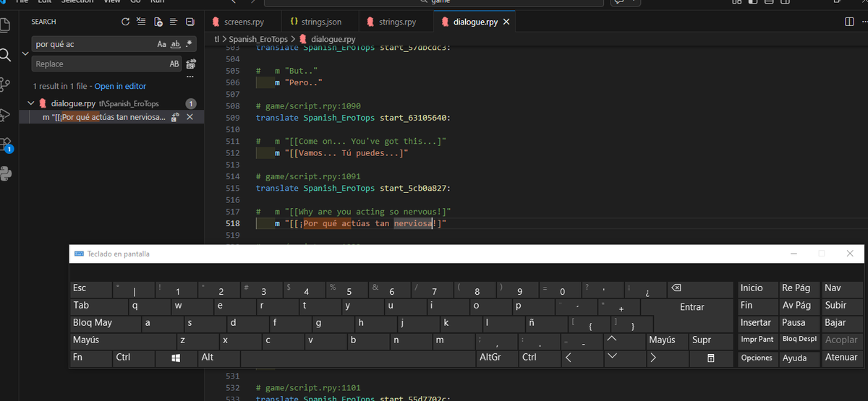
Task: Toggle Match Case in search box
Action: click(161, 44)
